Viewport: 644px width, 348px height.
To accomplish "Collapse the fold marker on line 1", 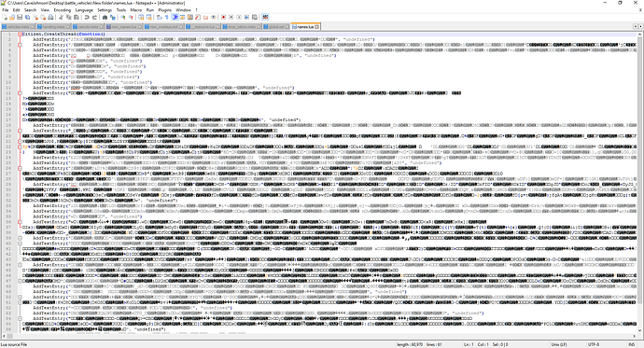I will [x=20, y=35].
